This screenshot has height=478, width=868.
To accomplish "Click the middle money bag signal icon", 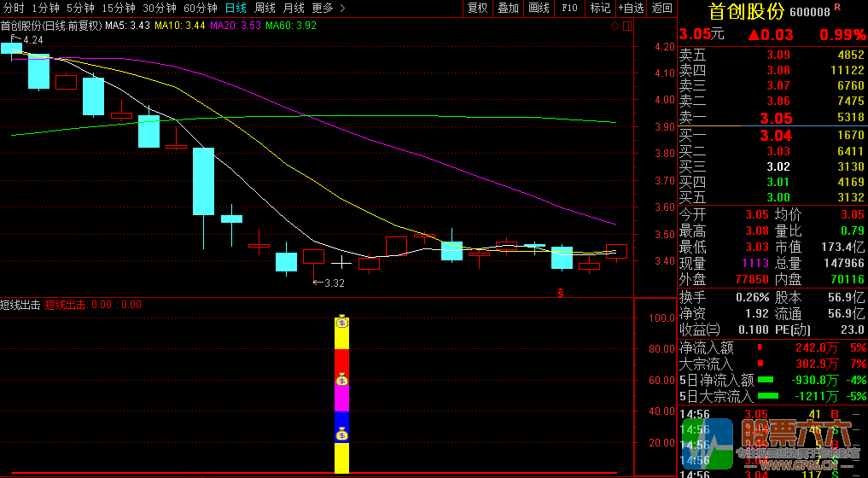I will click(x=341, y=380).
